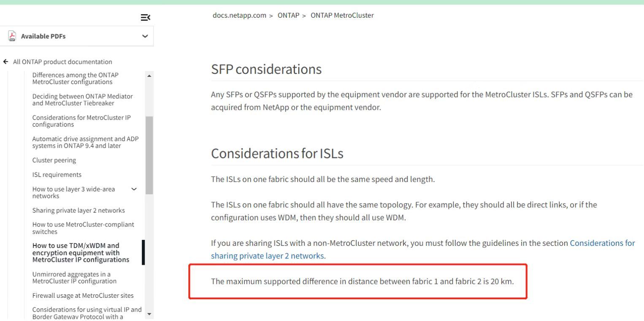Click the sidebar scroll-down arrow icon

coord(149,314)
